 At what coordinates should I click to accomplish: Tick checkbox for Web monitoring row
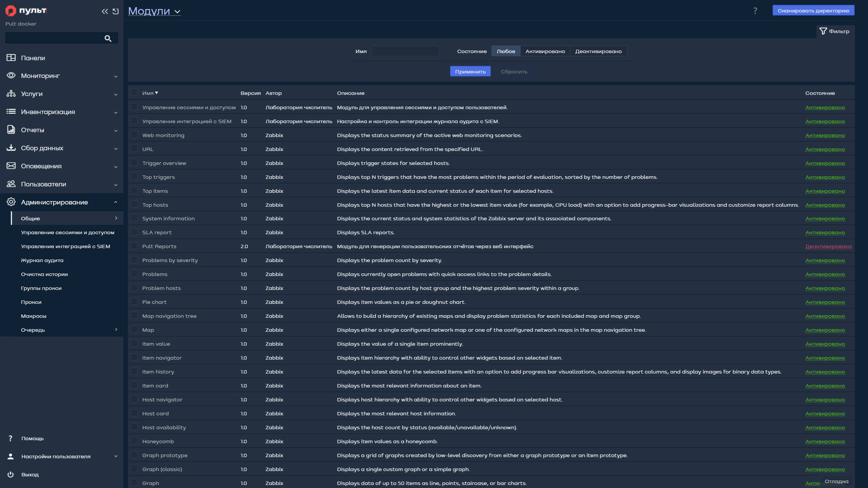coord(134,134)
